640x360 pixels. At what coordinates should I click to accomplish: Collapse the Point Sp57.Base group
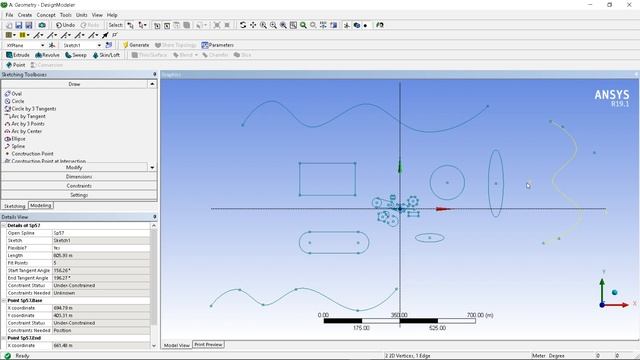point(4,301)
